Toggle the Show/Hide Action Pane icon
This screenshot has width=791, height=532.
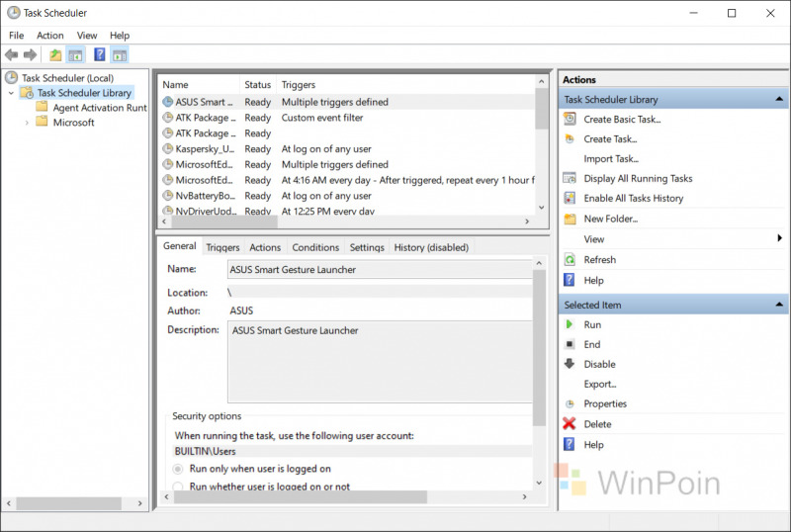[x=120, y=54]
